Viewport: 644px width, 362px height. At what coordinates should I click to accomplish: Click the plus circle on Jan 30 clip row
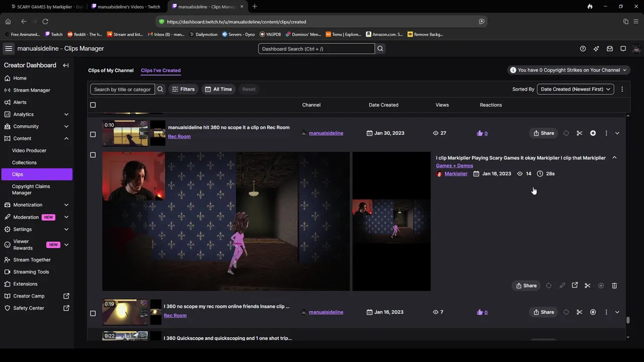593,133
